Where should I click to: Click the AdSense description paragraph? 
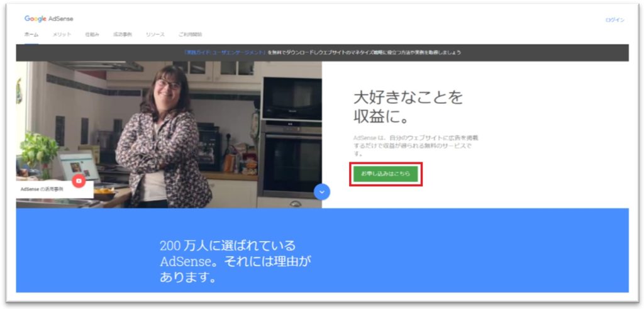click(x=416, y=146)
